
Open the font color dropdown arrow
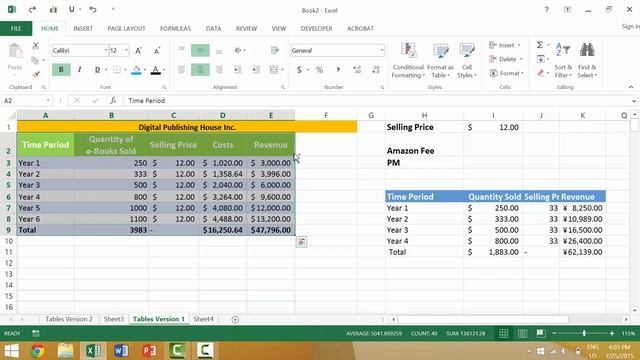164,70
